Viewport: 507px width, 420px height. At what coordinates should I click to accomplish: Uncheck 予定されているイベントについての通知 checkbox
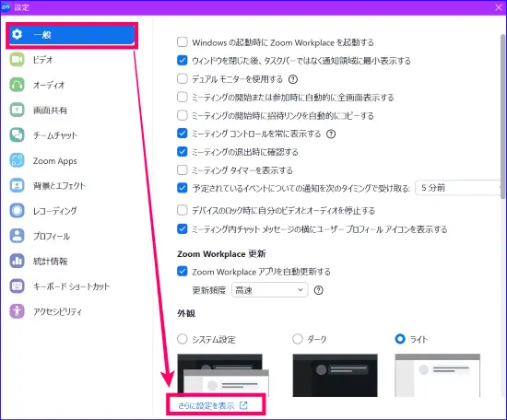click(183, 188)
